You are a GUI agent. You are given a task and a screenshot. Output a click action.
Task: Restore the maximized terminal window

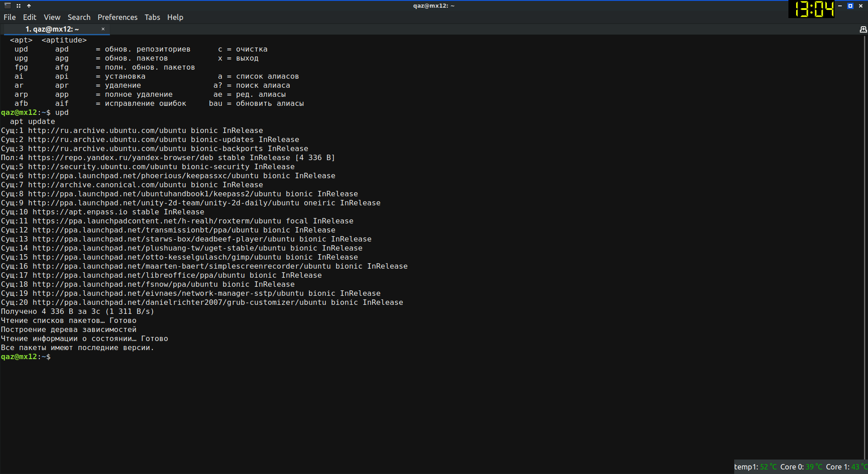pos(850,5)
